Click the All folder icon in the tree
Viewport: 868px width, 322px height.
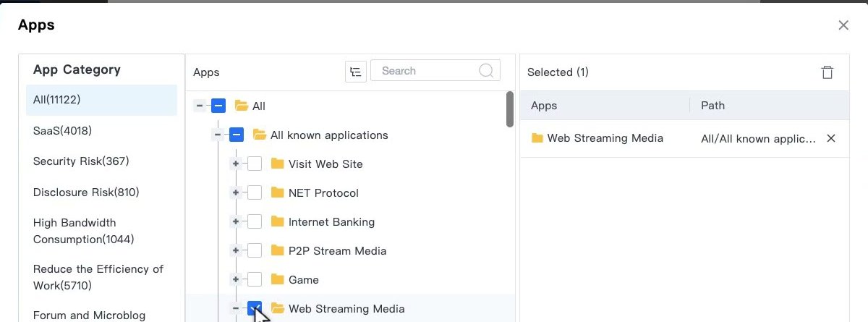[x=242, y=106]
